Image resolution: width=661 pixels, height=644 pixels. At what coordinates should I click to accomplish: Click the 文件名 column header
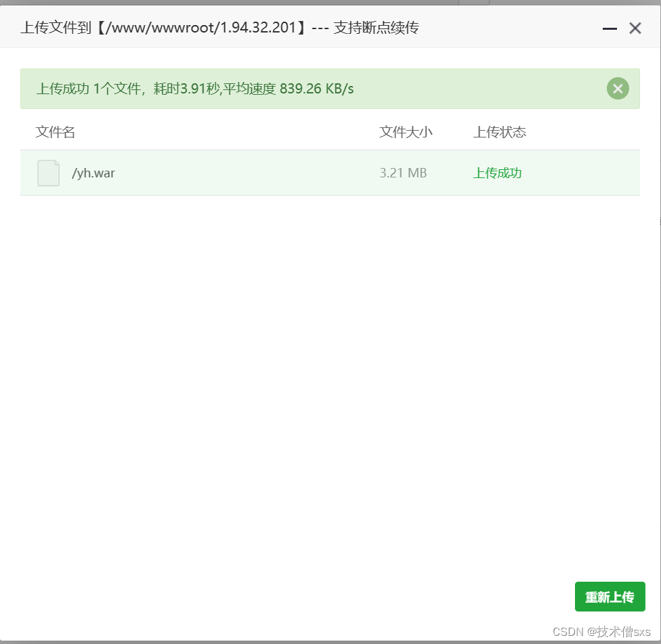[56, 132]
